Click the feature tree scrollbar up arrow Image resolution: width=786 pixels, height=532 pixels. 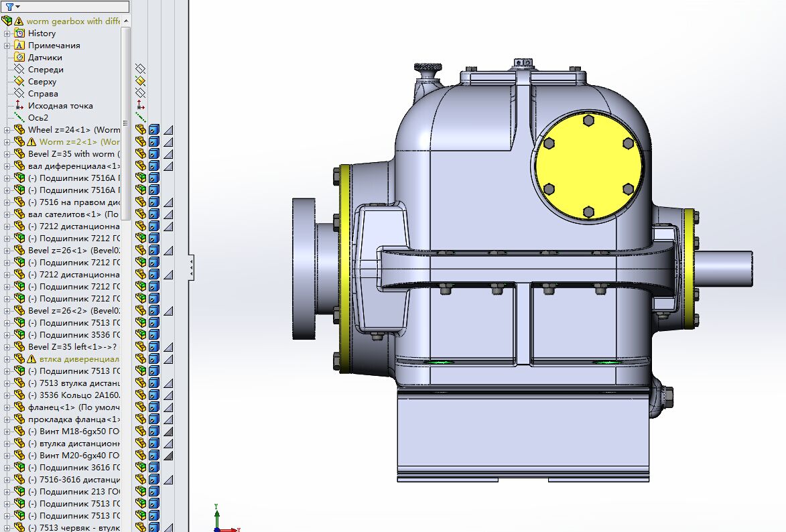[x=126, y=21]
